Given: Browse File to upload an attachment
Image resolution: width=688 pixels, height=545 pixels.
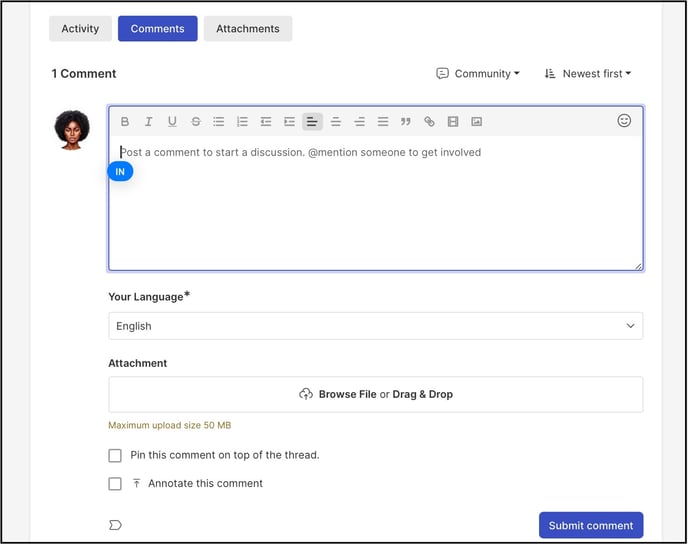Looking at the screenshot, I should tap(376, 394).
